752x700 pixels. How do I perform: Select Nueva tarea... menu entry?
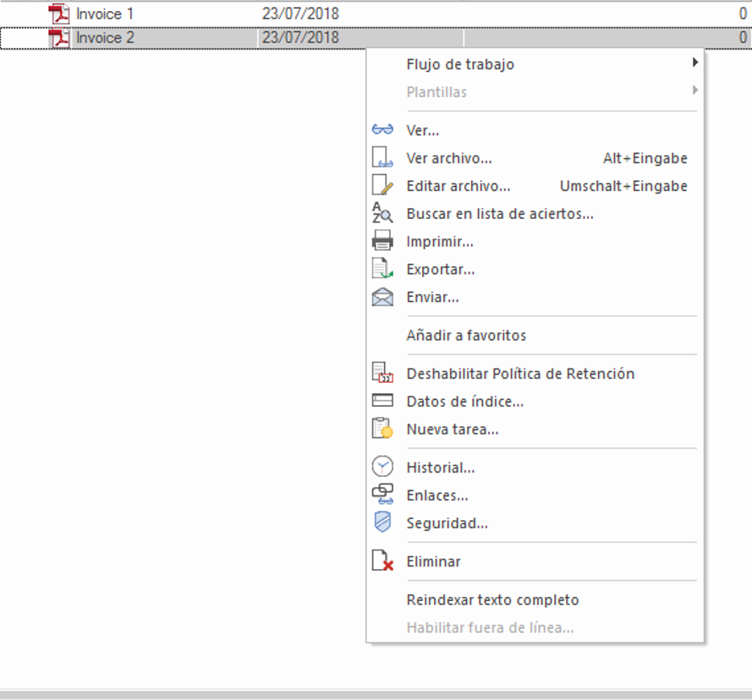pos(535,429)
